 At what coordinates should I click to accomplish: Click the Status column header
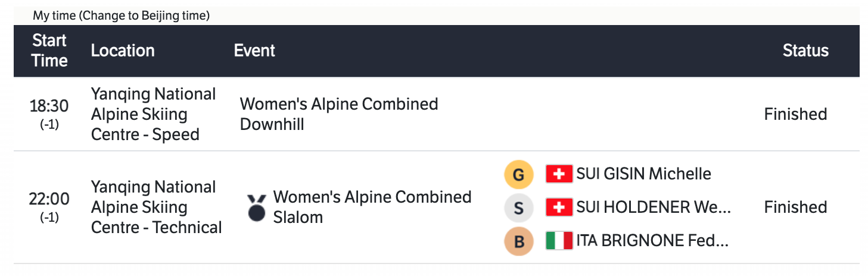point(805,51)
